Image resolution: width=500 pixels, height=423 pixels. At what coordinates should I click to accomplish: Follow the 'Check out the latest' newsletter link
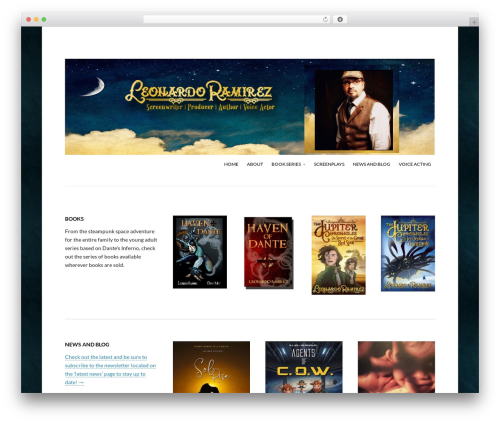pyautogui.click(x=110, y=370)
